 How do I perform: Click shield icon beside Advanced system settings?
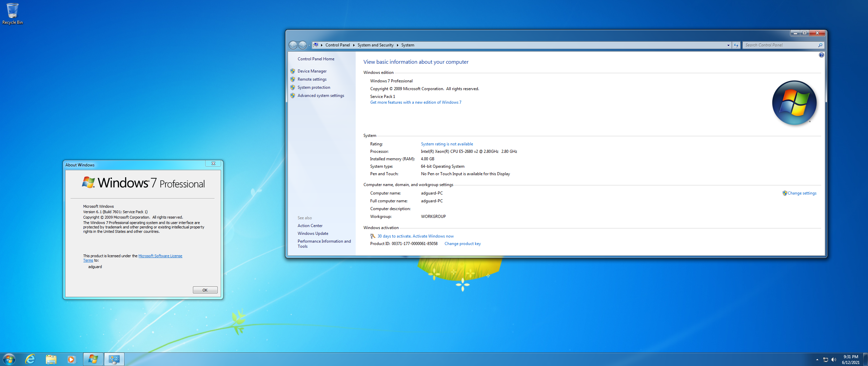click(293, 96)
